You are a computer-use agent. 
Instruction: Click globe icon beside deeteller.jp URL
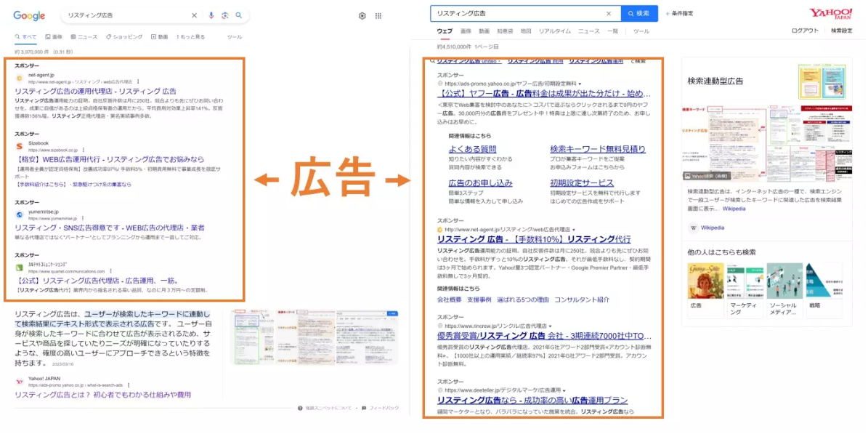[439, 390]
